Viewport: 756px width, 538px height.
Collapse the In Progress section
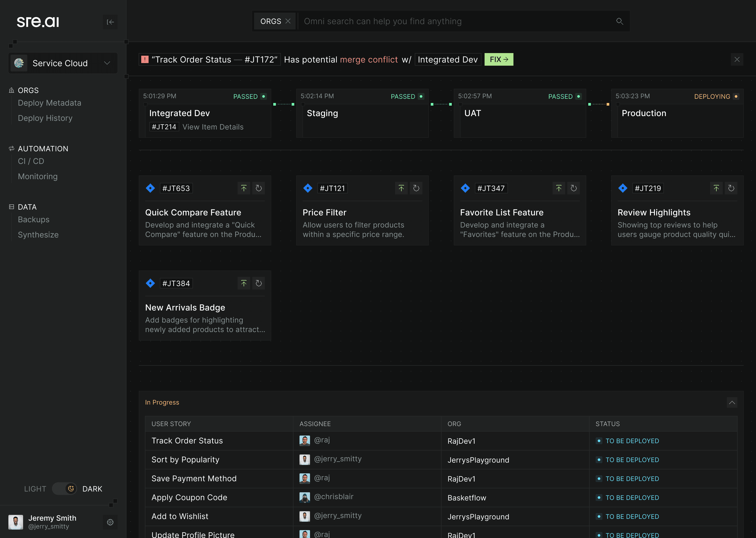coord(732,402)
